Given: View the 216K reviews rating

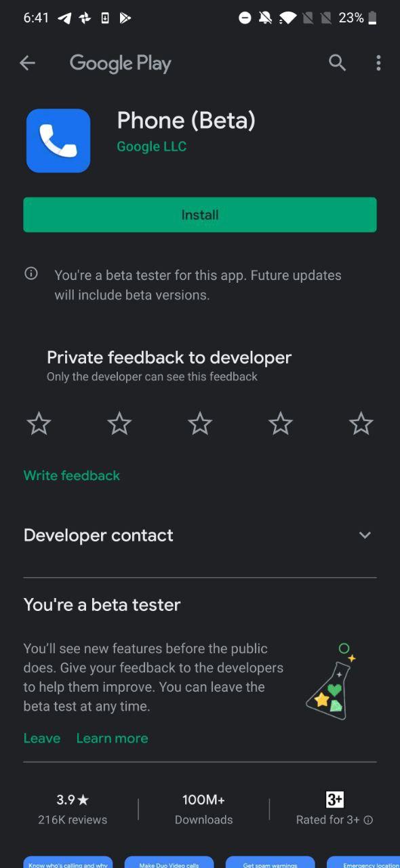Looking at the screenshot, I should 73,810.
